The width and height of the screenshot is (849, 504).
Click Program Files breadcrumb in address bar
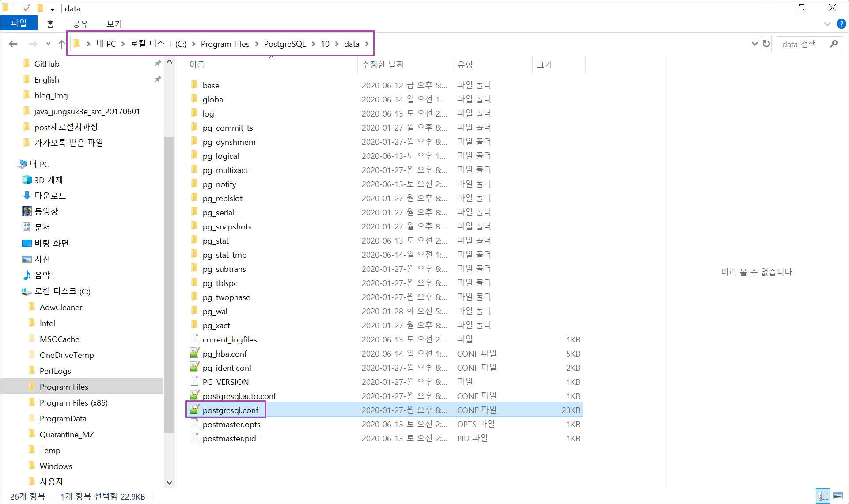coord(225,44)
